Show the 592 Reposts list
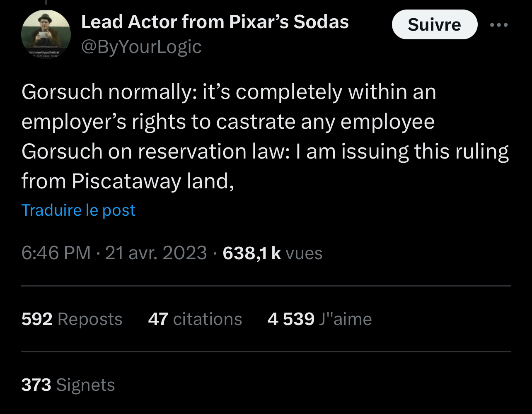 72,319
